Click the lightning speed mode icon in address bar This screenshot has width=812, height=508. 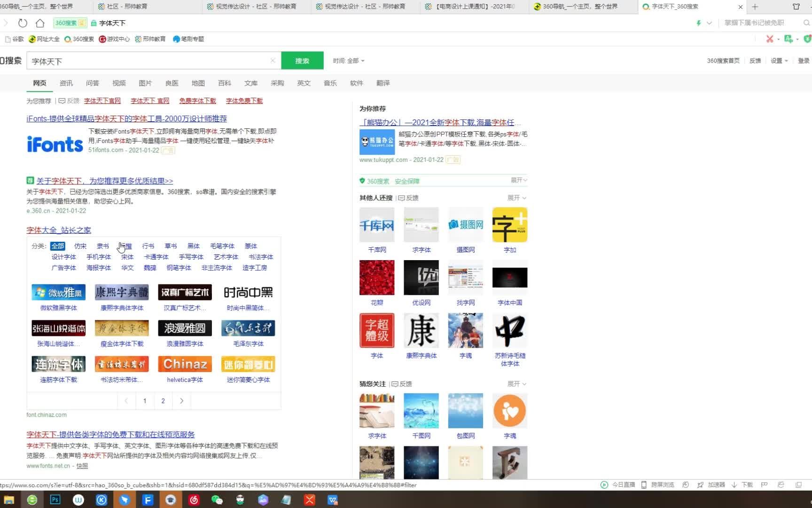click(x=698, y=23)
